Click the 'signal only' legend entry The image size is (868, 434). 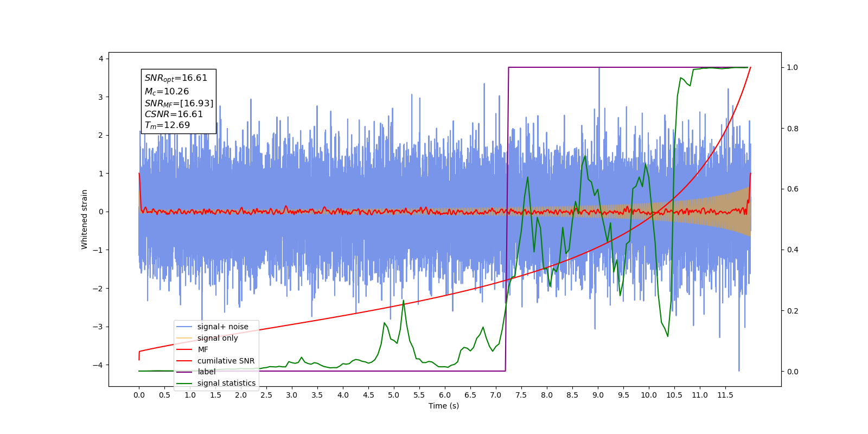207,338
